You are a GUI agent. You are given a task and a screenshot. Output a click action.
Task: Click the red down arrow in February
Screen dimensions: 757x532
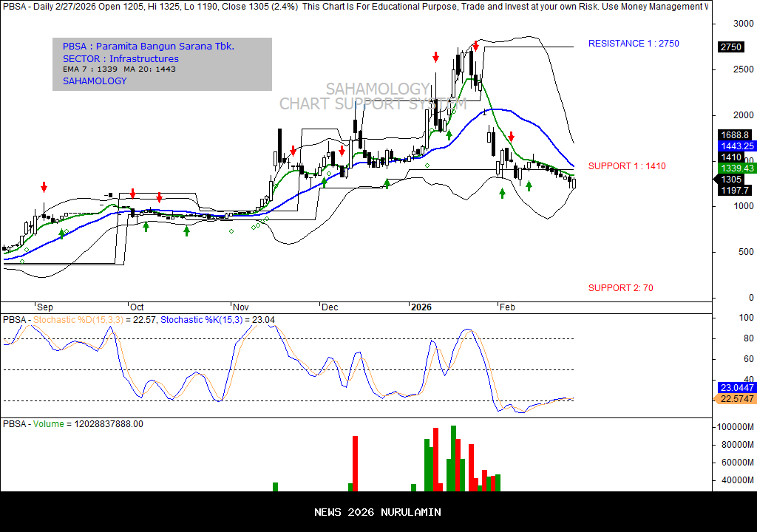click(511, 137)
